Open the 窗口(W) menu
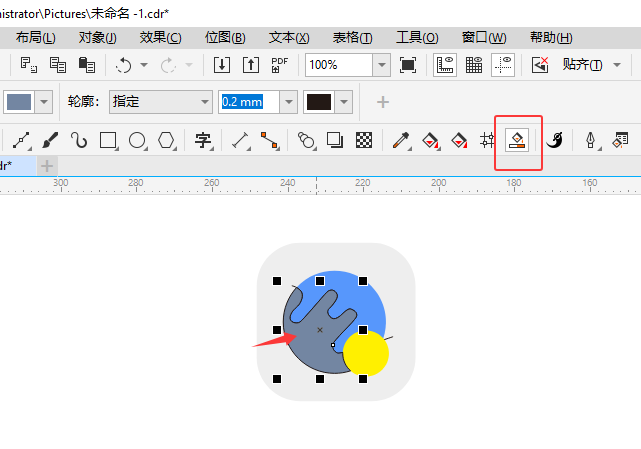Viewport: 641px width, 449px height. [484, 38]
